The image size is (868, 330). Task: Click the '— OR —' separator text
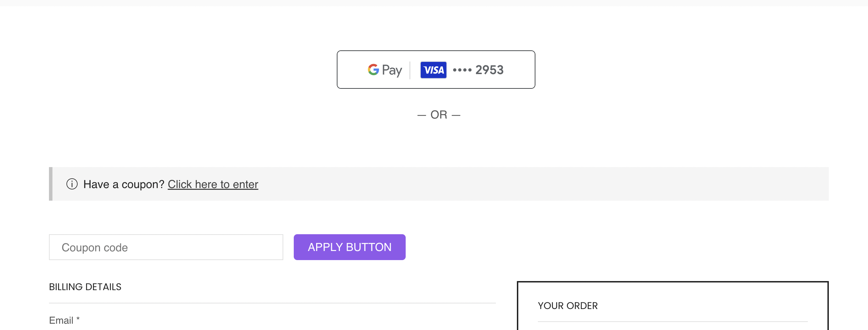[439, 115]
